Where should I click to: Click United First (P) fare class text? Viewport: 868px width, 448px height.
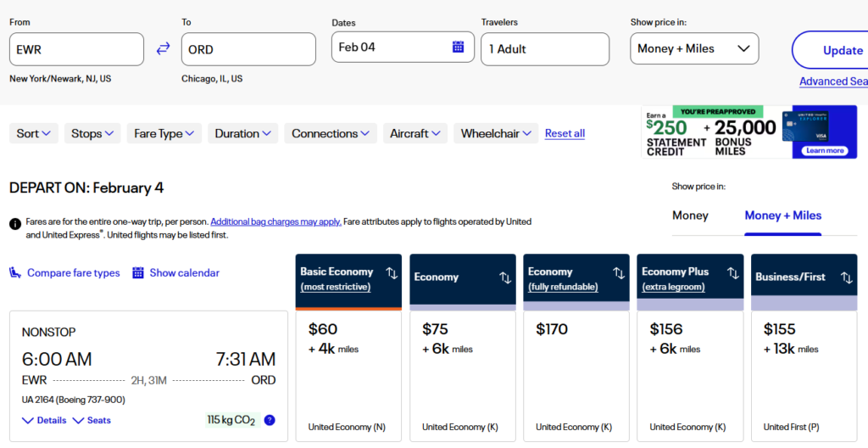[792, 427]
